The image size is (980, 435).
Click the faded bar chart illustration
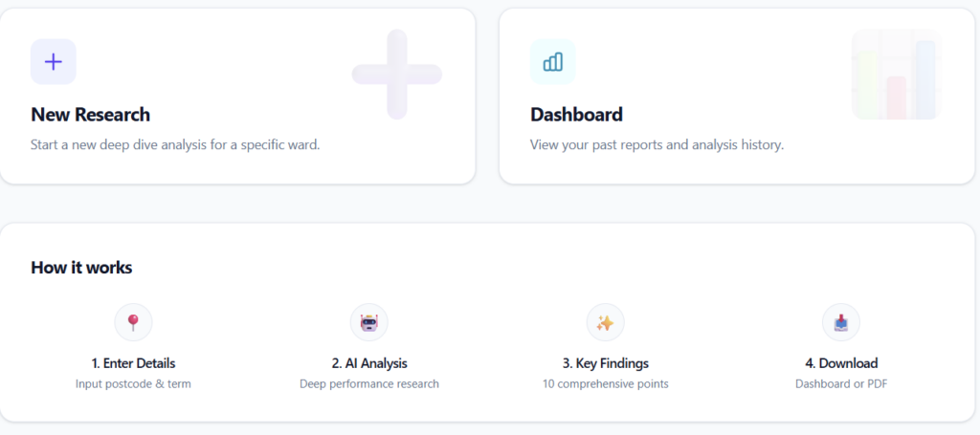897,75
